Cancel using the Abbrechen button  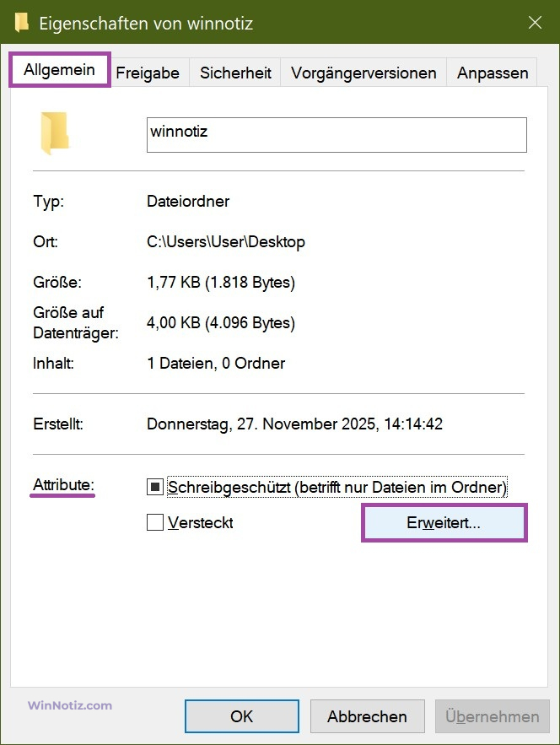pyautogui.click(x=367, y=716)
